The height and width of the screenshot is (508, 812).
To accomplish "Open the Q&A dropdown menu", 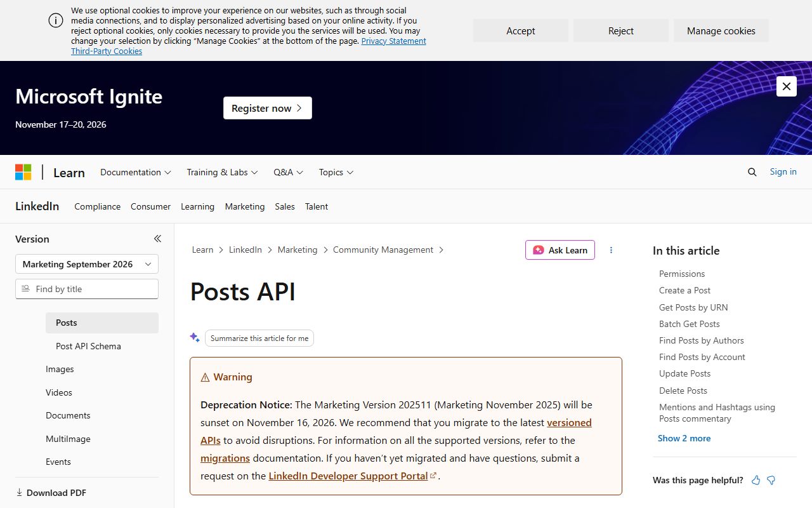I will pyautogui.click(x=289, y=172).
